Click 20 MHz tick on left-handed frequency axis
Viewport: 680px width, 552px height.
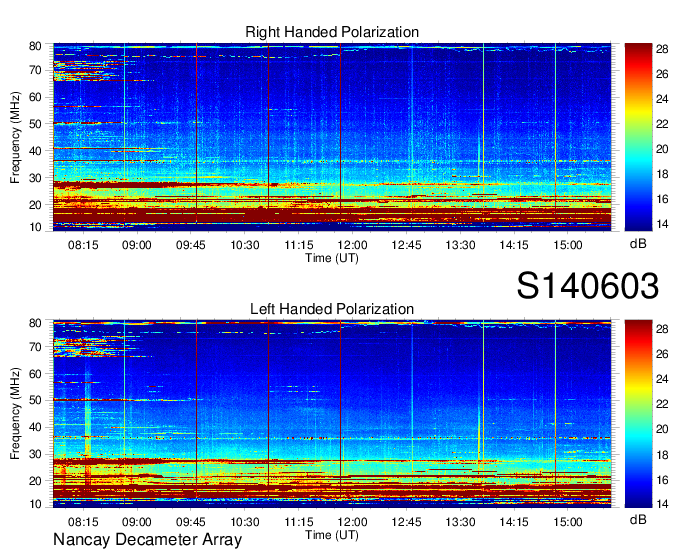(35, 481)
